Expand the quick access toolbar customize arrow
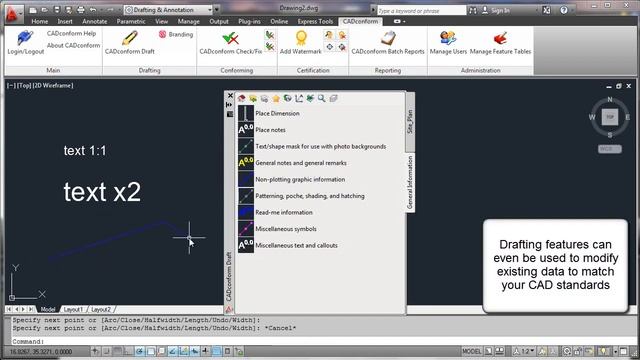The height and width of the screenshot is (360, 640). pos(217,10)
